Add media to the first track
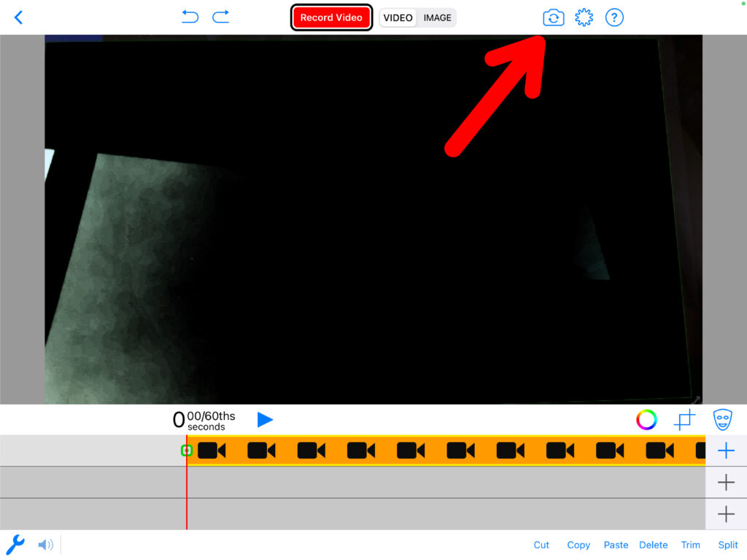Image resolution: width=747 pixels, height=560 pixels. pos(726,451)
